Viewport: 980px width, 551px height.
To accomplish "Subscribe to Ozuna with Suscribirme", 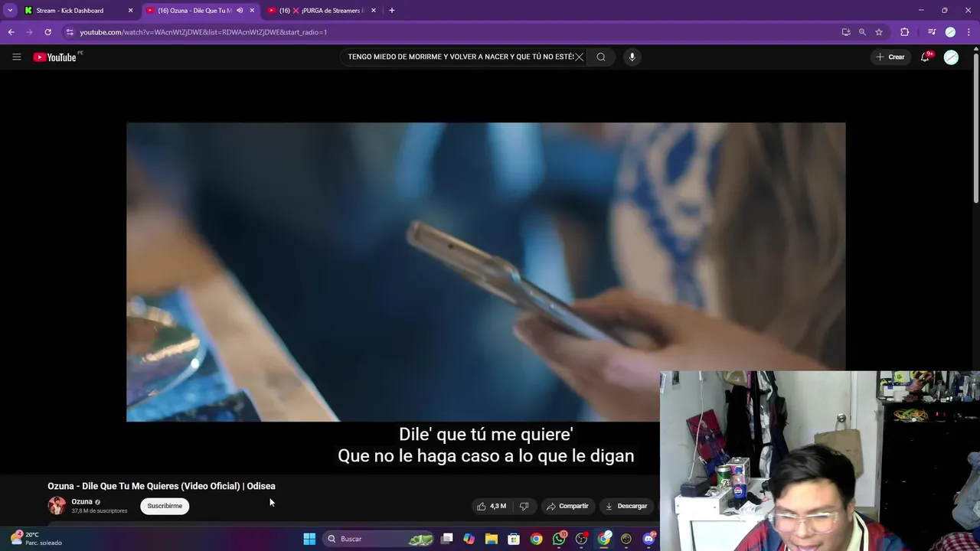I will point(165,506).
